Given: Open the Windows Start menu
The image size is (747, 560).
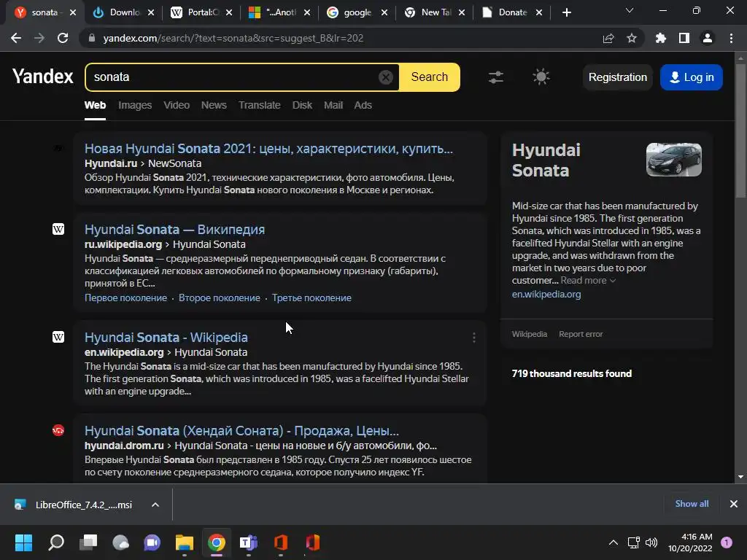Looking at the screenshot, I should pos(23,542).
